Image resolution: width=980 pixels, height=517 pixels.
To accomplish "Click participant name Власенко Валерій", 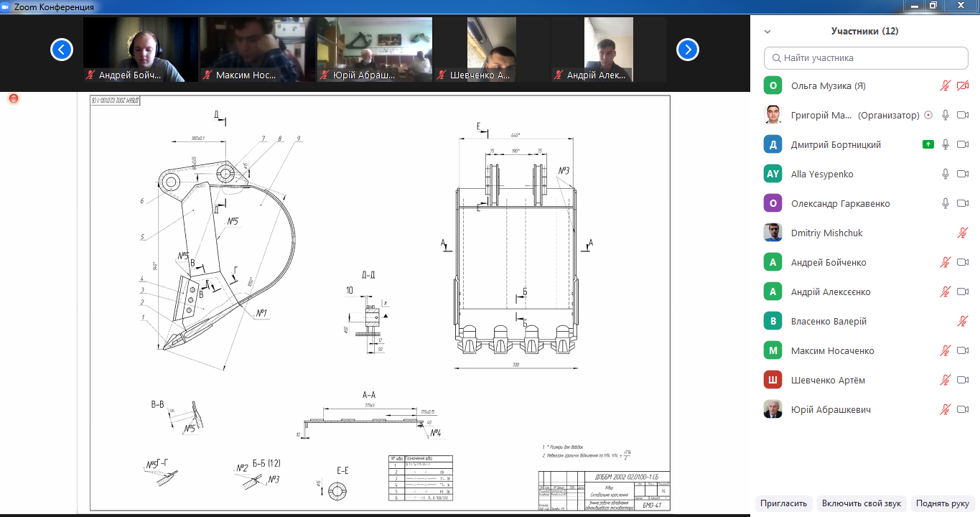I will (829, 321).
